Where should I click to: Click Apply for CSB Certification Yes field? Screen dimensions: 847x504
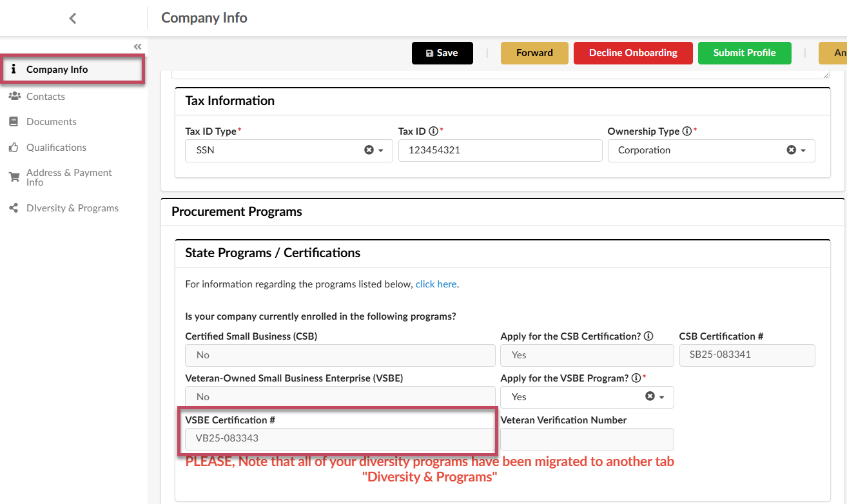(587, 355)
